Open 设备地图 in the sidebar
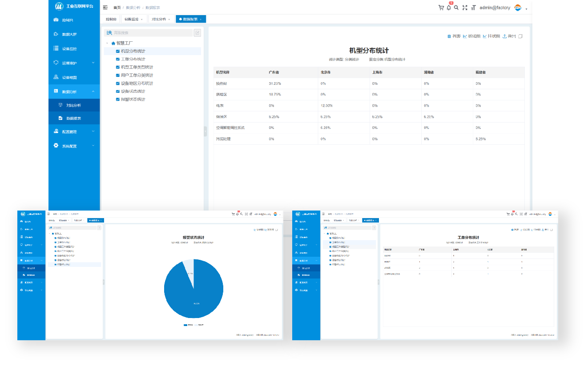588x366 pixels. 69,77
